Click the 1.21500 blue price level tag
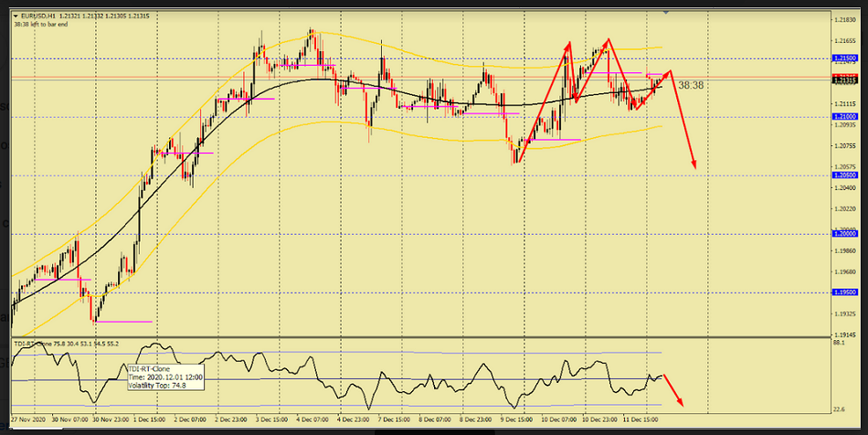The height and width of the screenshot is (435, 868). point(844,58)
